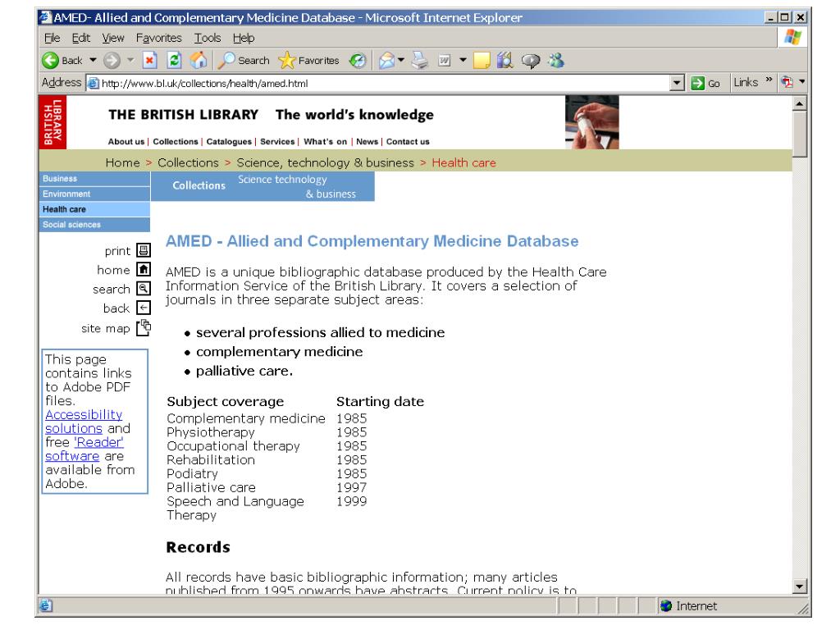840x630 pixels.
Task: Click the Catalogues navigation link
Action: click(x=229, y=142)
